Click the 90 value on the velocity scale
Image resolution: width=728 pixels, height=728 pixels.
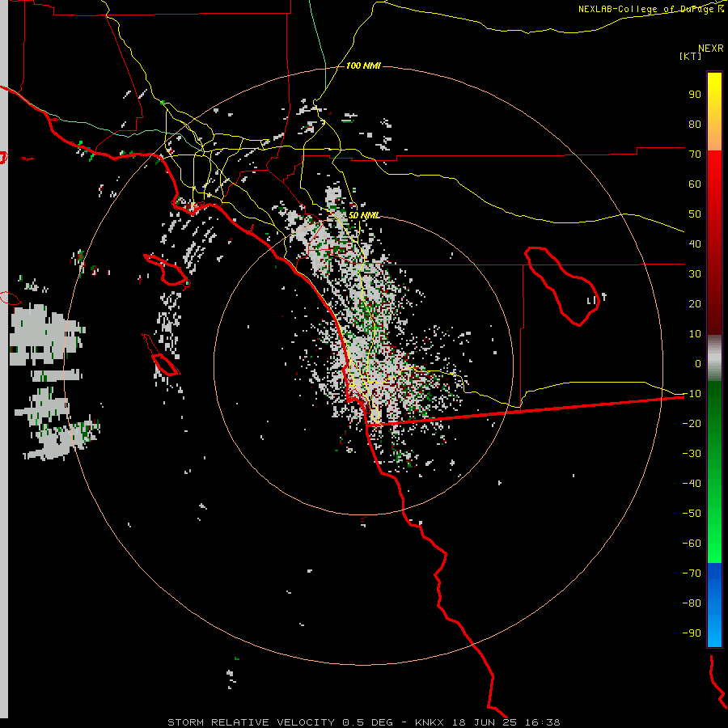click(x=695, y=95)
